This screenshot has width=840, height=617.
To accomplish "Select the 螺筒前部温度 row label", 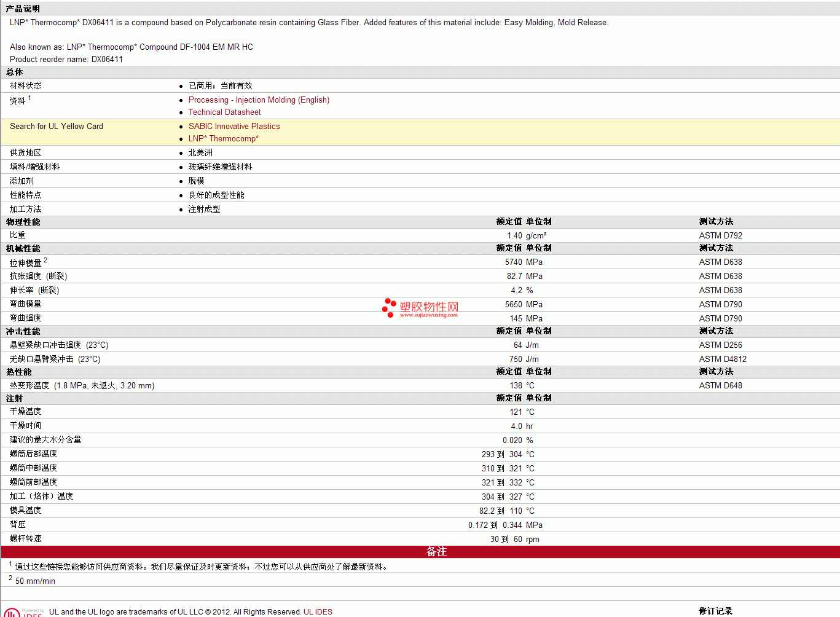I will 33,482.
